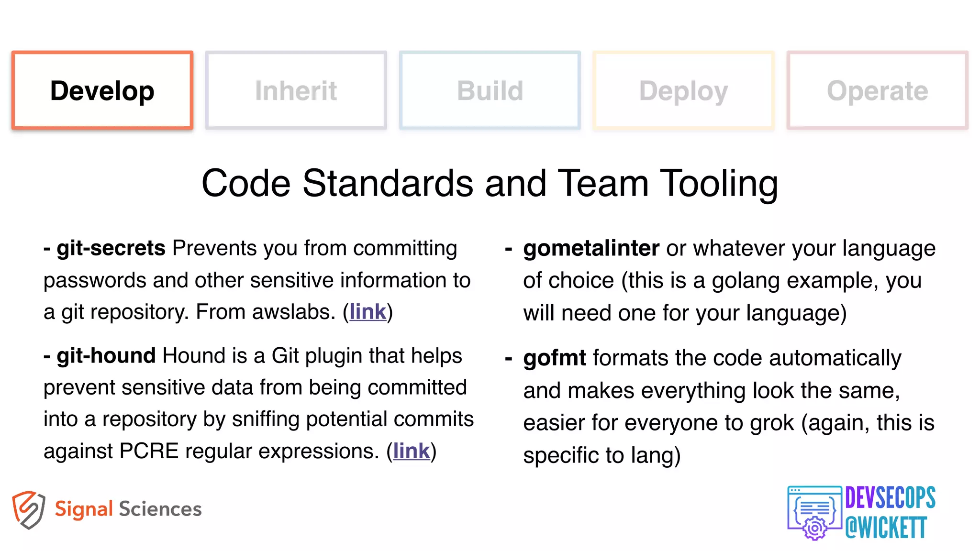
Task: Open the git-hound link
Action: click(x=411, y=451)
